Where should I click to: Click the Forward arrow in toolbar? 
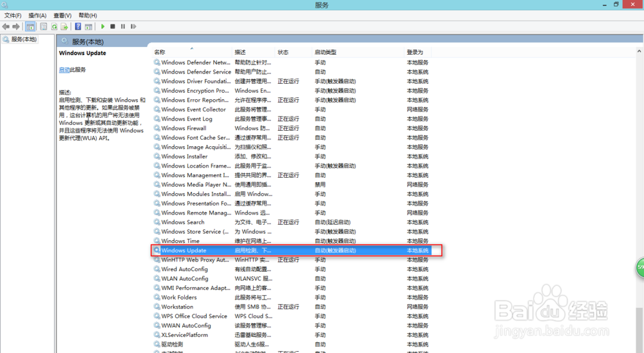point(16,26)
